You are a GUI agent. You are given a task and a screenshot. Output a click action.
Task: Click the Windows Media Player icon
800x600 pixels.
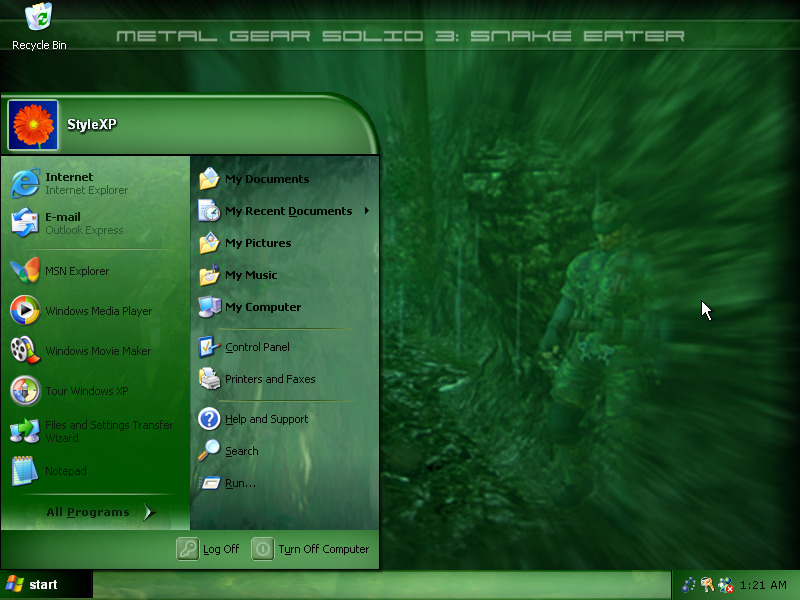coord(25,310)
